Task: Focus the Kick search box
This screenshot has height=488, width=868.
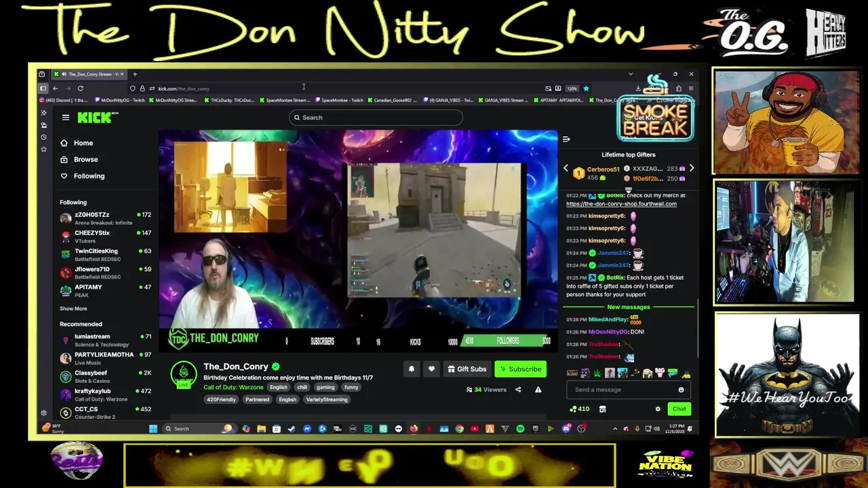Action: tap(376, 118)
